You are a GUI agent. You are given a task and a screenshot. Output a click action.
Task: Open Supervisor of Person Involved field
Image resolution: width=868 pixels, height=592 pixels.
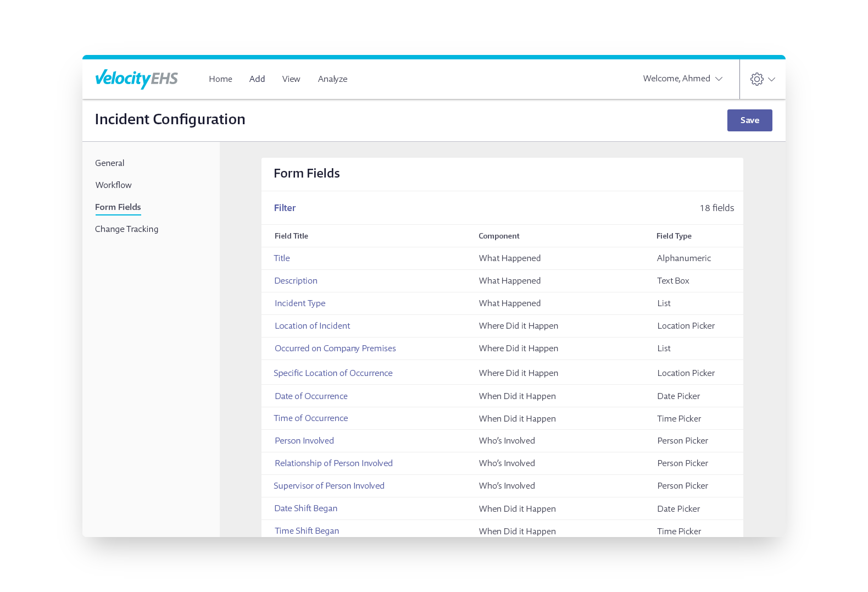click(x=329, y=486)
